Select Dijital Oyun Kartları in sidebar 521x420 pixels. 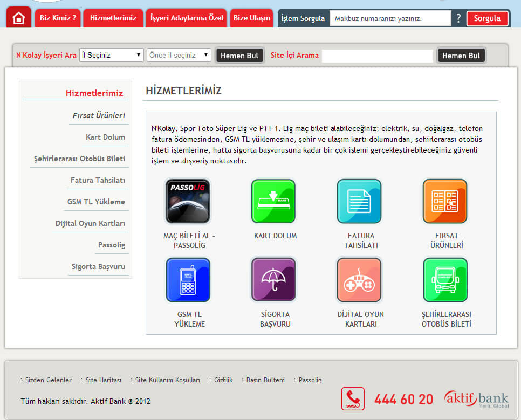(90, 223)
